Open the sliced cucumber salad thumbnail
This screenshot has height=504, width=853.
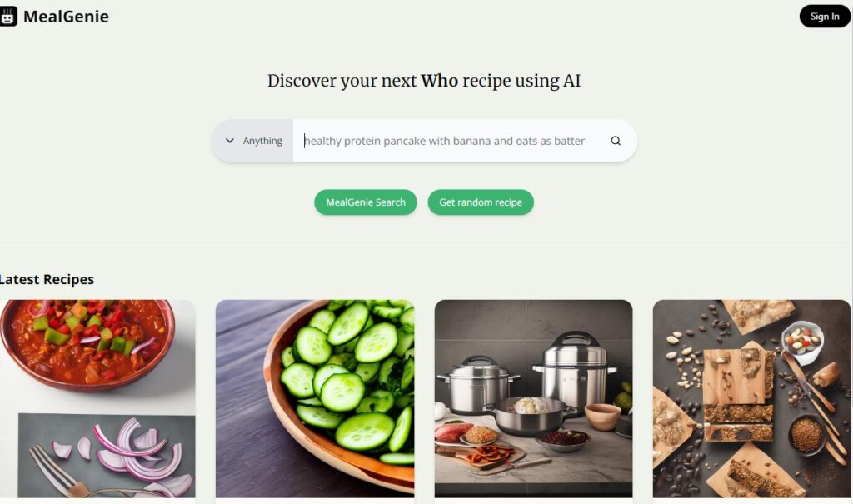315,398
